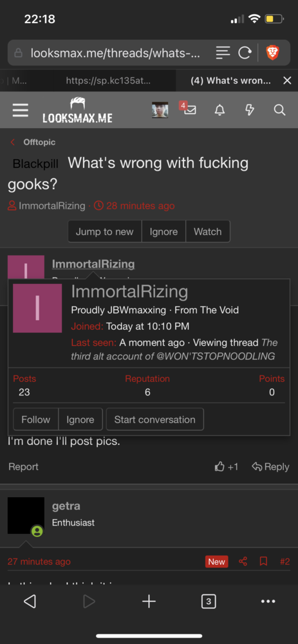Click the Start conversation button

click(154, 419)
